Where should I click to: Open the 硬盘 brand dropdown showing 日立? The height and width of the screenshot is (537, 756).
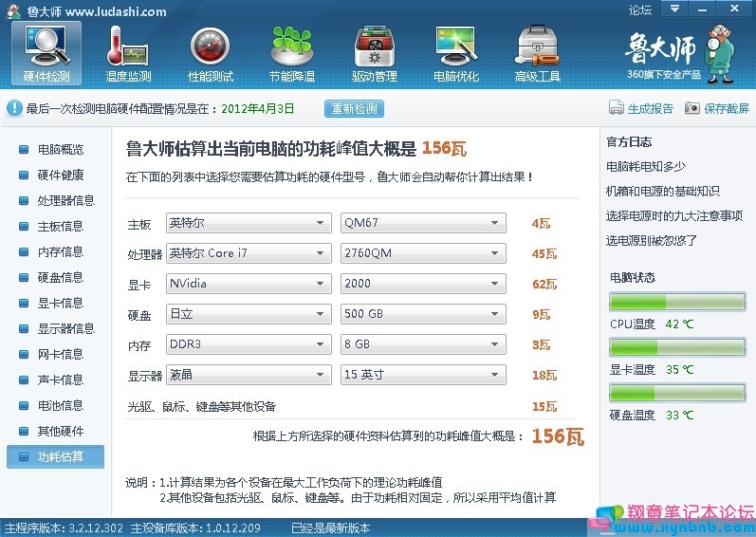pyautogui.click(x=249, y=314)
